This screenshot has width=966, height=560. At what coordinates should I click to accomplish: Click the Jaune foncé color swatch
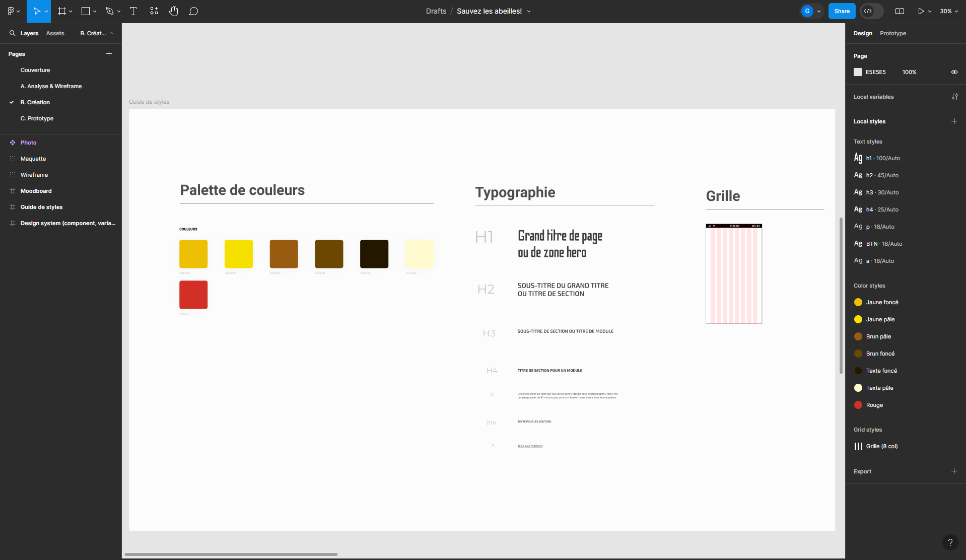[858, 302]
